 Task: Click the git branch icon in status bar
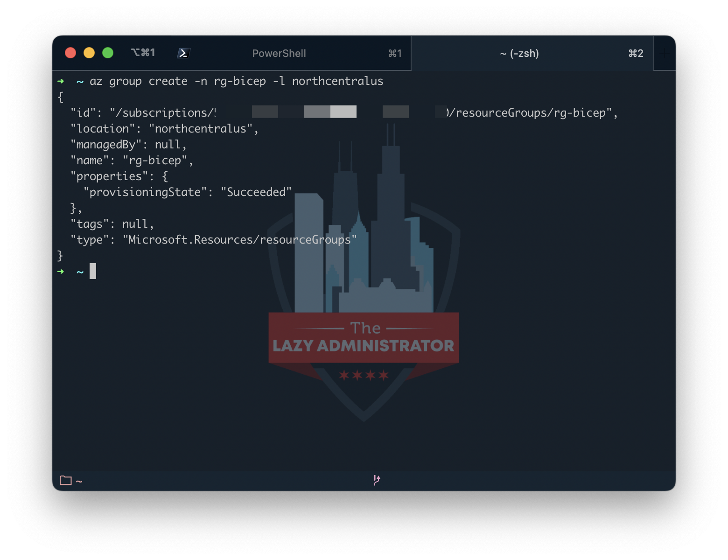click(377, 480)
